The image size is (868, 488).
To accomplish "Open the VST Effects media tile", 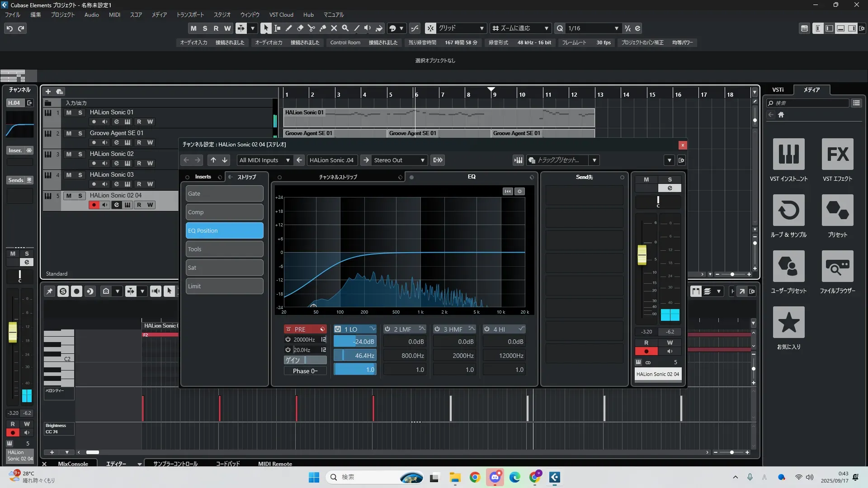I will pyautogui.click(x=837, y=154).
